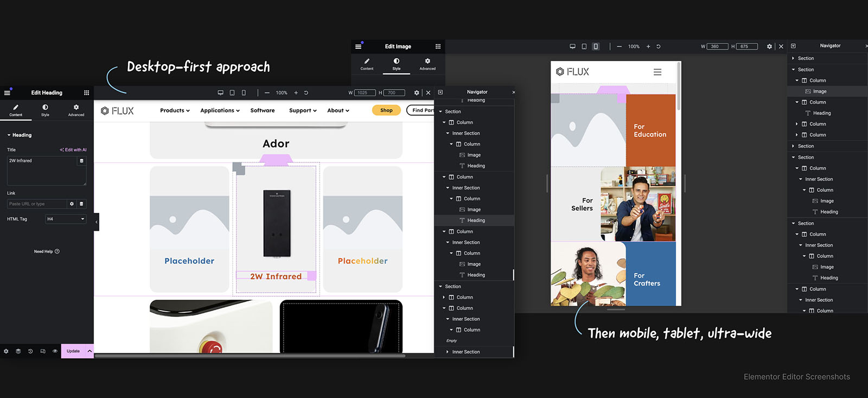Click Edit with AI link
This screenshot has width=868, height=398.
[x=73, y=150]
